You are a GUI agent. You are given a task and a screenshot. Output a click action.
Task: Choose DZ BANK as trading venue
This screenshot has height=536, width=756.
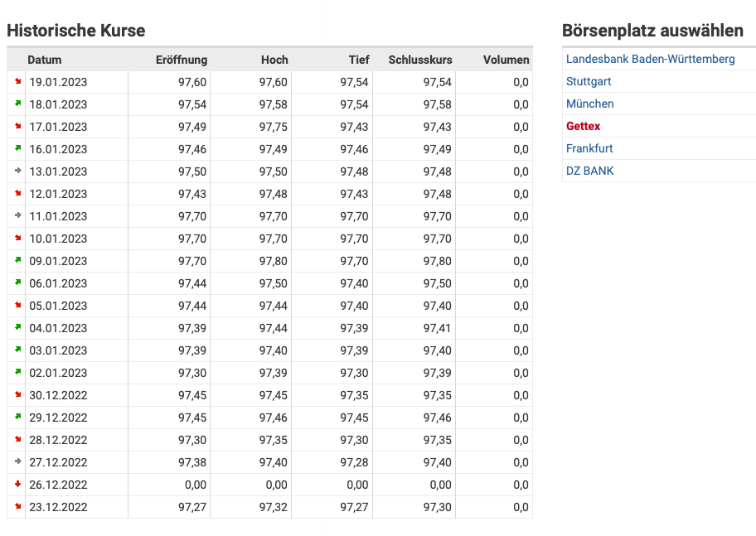[589, 171]
